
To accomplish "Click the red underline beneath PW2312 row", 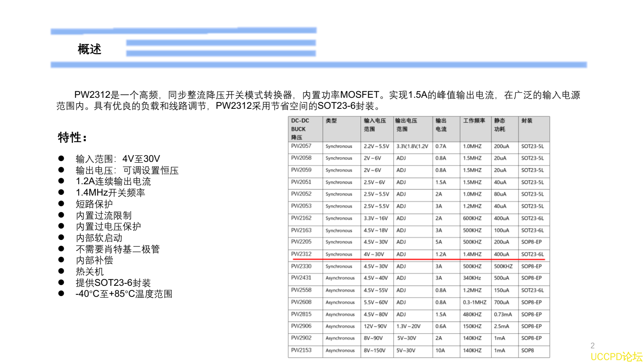I will [417, 259].
